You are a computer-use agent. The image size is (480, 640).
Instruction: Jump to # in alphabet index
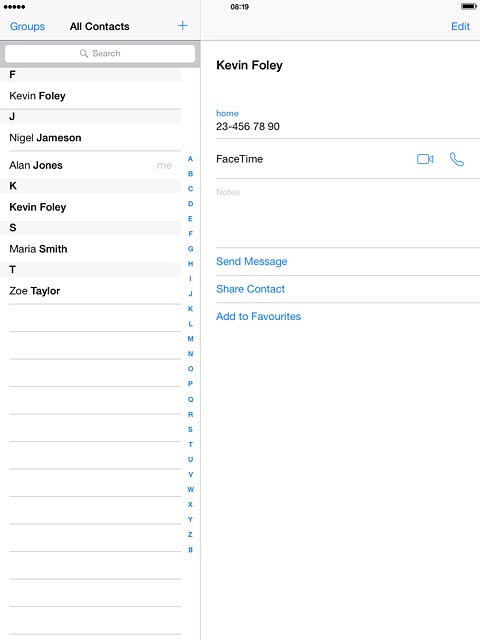pyautogui.click(x=190, y=549)
